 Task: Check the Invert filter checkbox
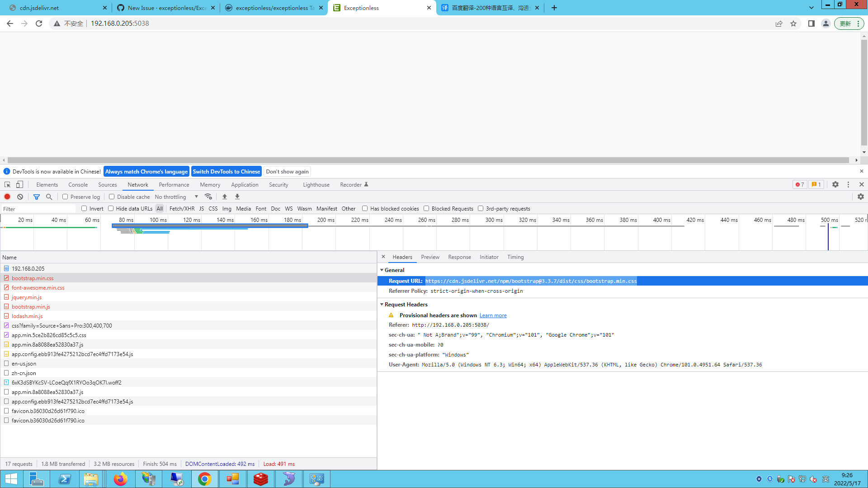click(x=84, y=208)
